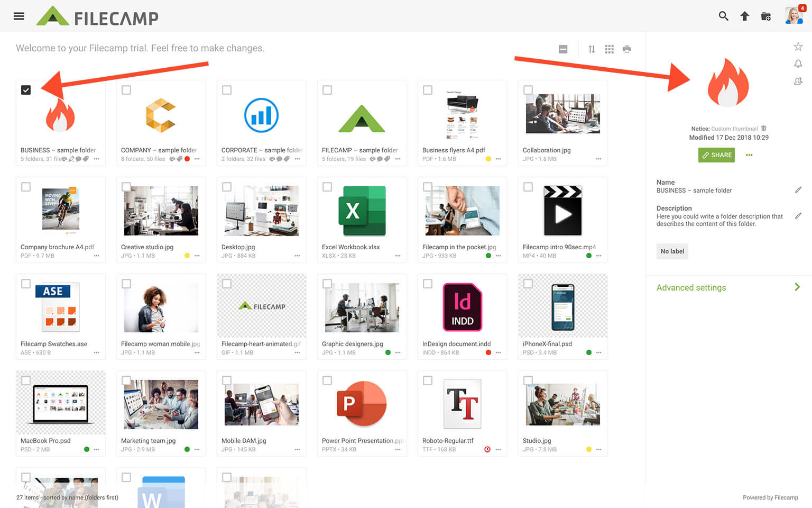Open the sort order options
Image resolution: width=812 pixels, height=508 pixels.
592,49
